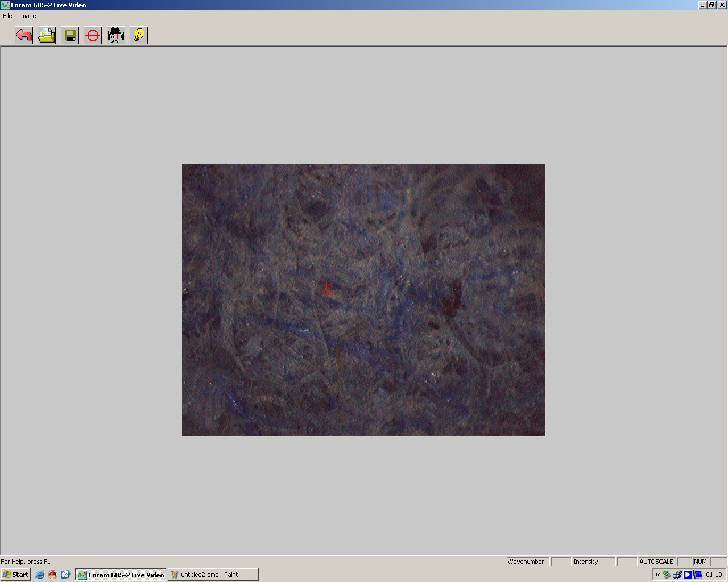Switch to untitled2.bmp Paint taskbar window
Image resolution: width=728 pixels, height=582 pixels.
(x=213, y=575)
